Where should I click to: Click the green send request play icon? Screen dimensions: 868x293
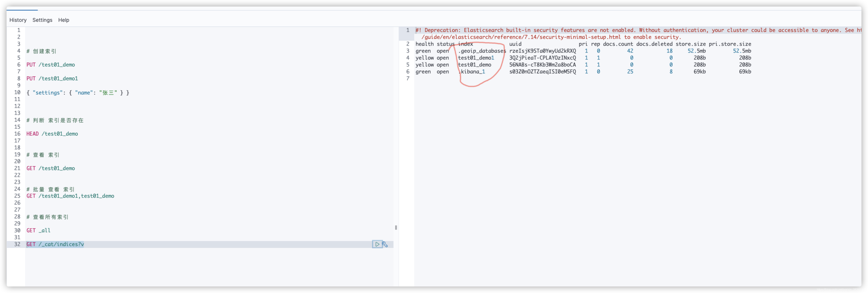377,244
